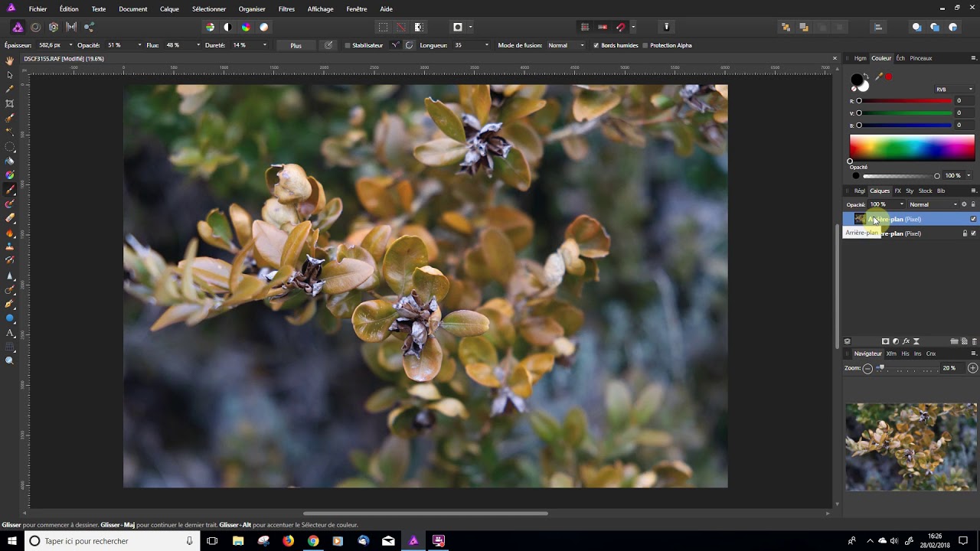The width and height of the screenshot is (980, 551).
Task: Open the Longueur 35 dropdown
Action: tap(487, 45)
